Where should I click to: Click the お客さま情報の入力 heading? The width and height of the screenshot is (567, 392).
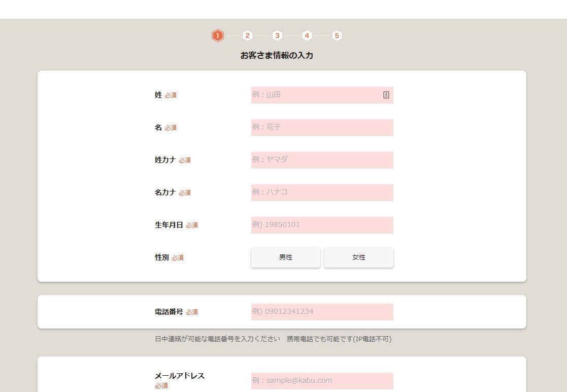tap(277, 55)
